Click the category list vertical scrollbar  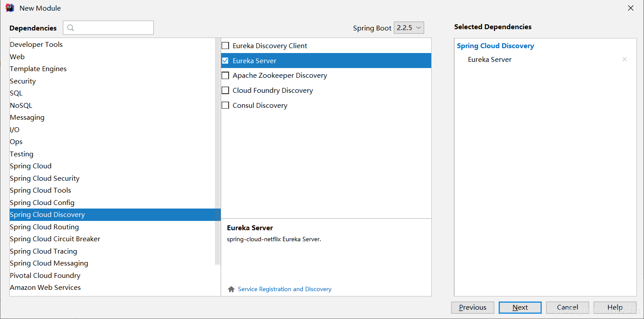pyautogui.click(x=218, y=152)
